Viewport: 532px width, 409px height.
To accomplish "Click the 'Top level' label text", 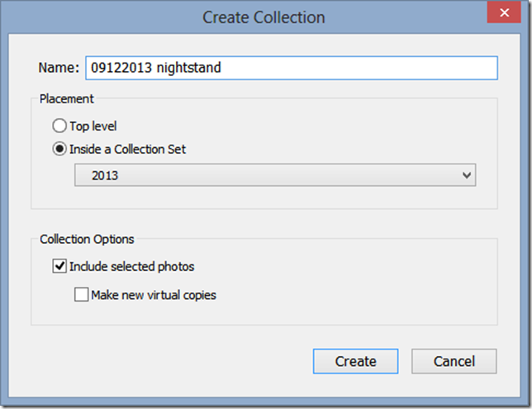I will point(93,126).
